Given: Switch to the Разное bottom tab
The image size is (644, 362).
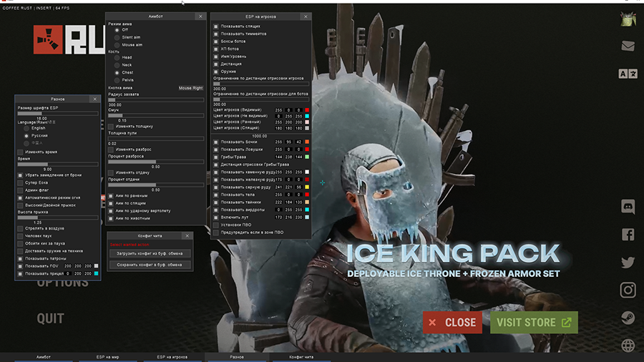Looking at the screenshot, I should [237, 358].
